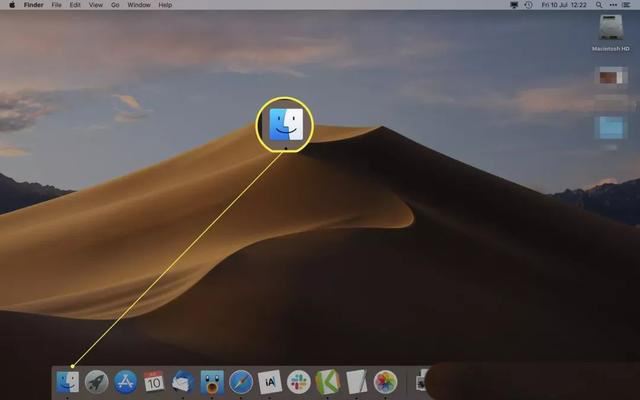This screenshot has height=400, width=640.
Task: Launch Photos app in the Dock
Action: pyautogui.click(x=385, y=381)
